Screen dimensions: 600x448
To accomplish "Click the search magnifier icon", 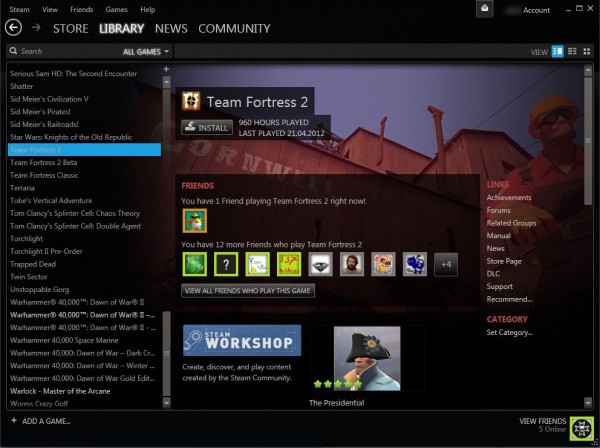I will [13, 51].
